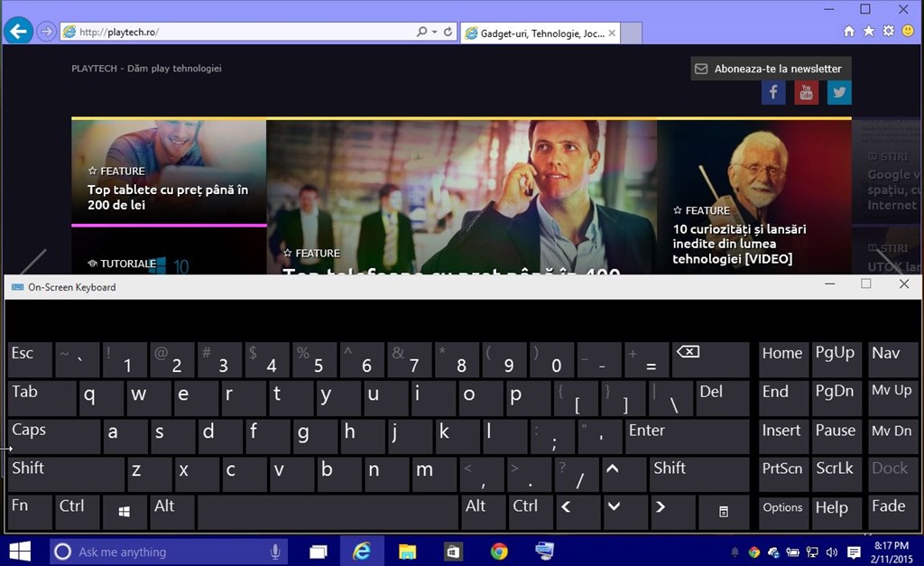Image resolution: width=924 pixels, height=566 pixels.
Task: Toggle the left Shift key
Action: [x=66, y=474]
